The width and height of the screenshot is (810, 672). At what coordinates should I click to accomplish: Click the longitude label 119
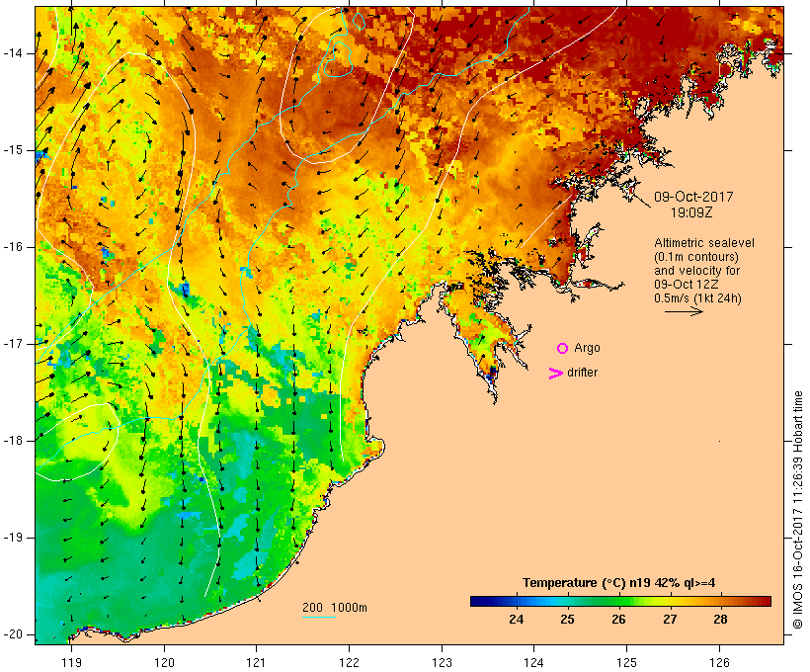tap(71, 663)
